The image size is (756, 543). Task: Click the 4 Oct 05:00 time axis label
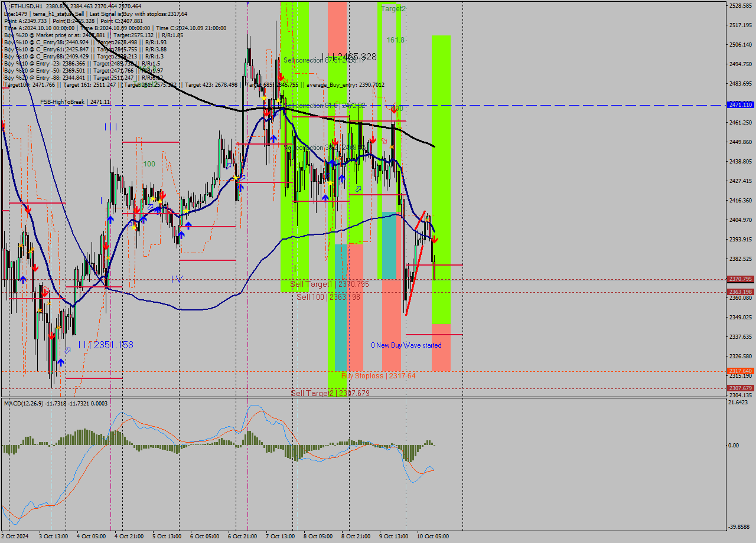pos(91,537)
